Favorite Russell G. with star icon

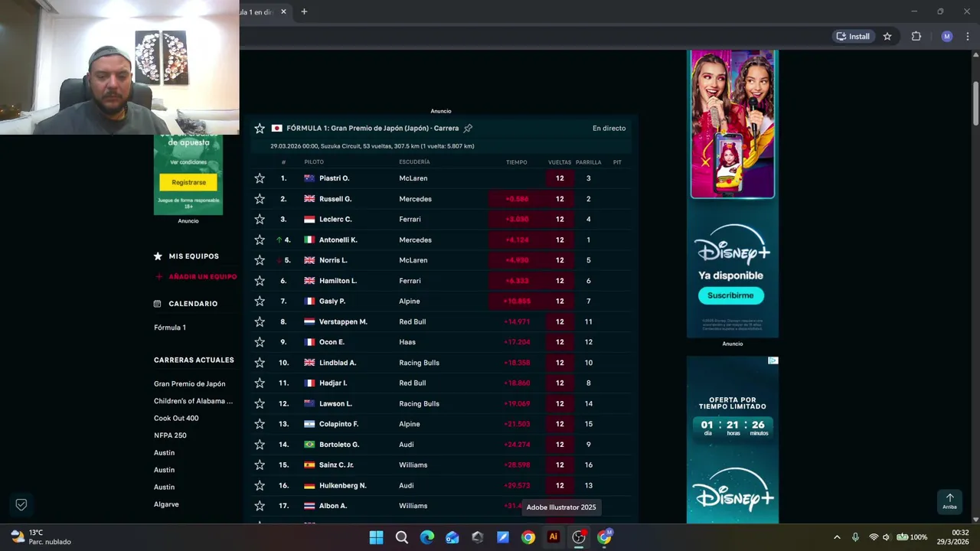(260, 199)
